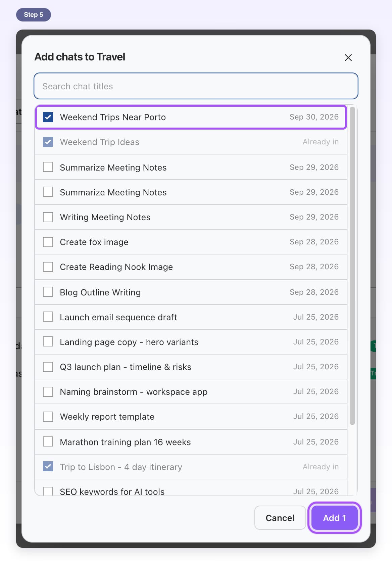Check the Weekly report template checkbox
Viewport: 392px width, 564px height.
[48, 417]
